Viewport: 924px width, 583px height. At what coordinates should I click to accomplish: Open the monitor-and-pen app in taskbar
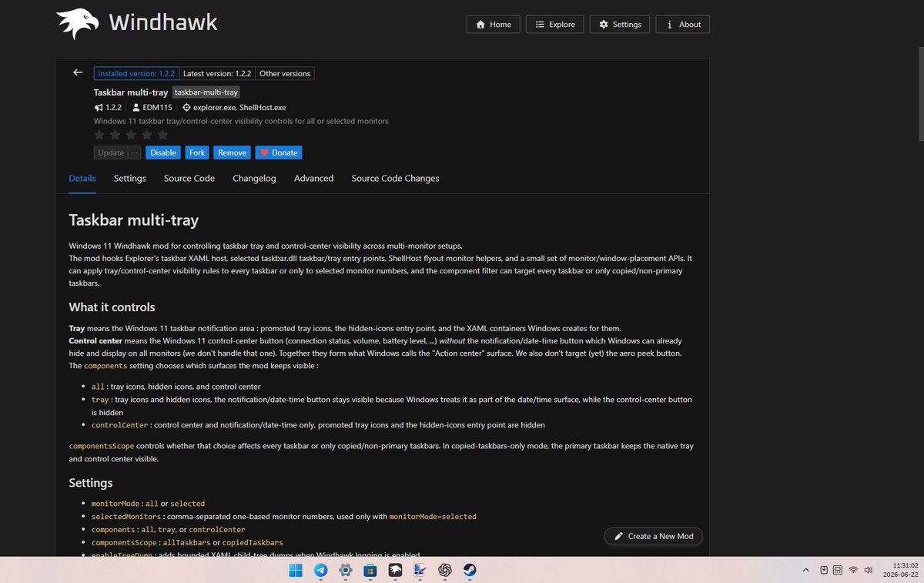pos(420,570)
